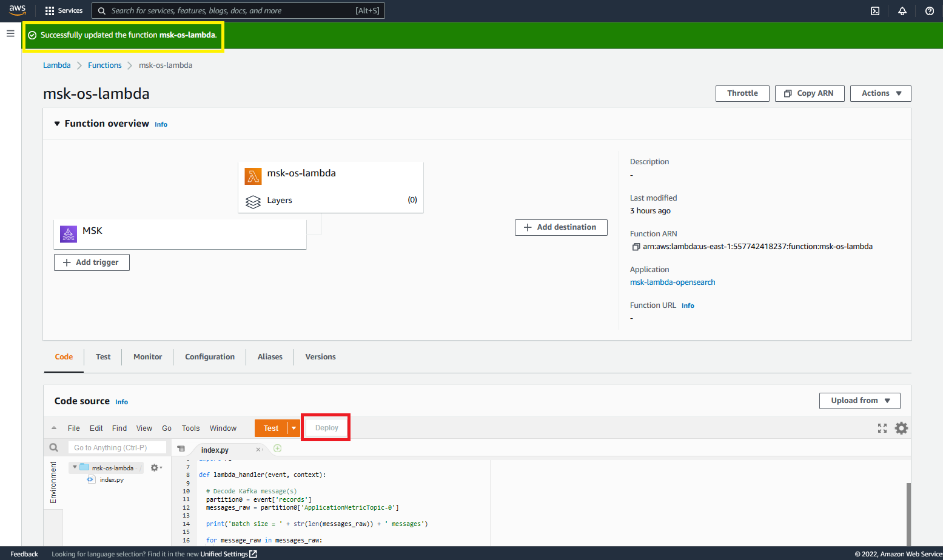This screenshot has width=943, height=560.
Task: Open the notifications bell
Action: (x=902, y=11)
